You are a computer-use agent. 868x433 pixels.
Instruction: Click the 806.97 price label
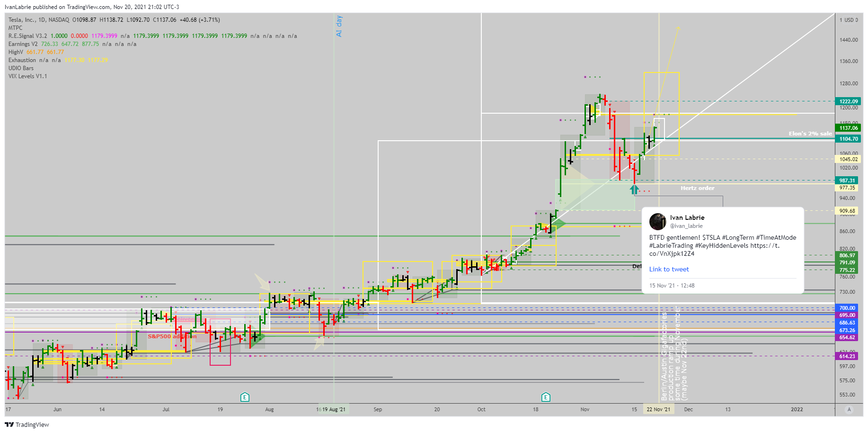pos(848,255)
